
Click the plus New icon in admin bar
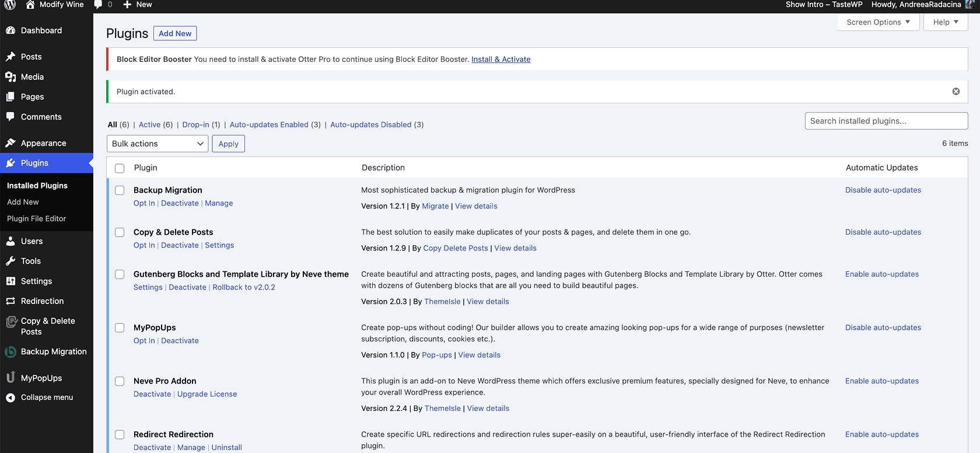point(127,5)
